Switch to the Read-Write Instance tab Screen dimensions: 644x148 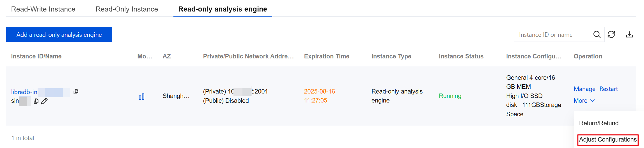[43, 9]
